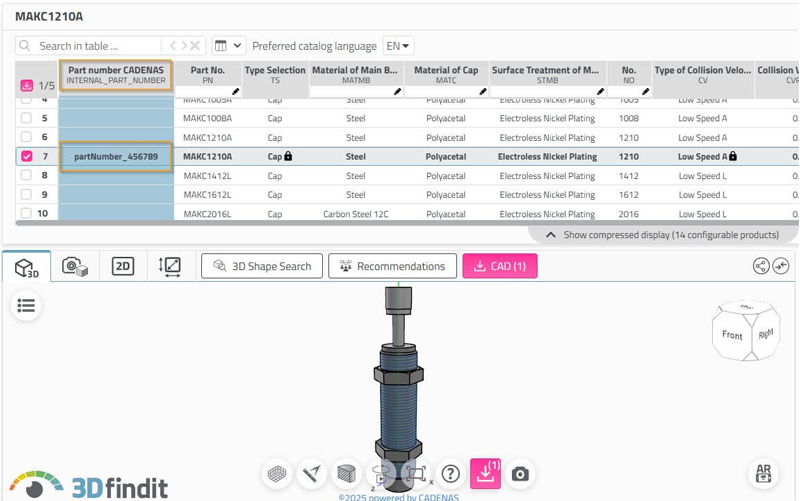Click the horizontal table scrollbar
Screen dimensions: 800x501
[x=406, y=223]
